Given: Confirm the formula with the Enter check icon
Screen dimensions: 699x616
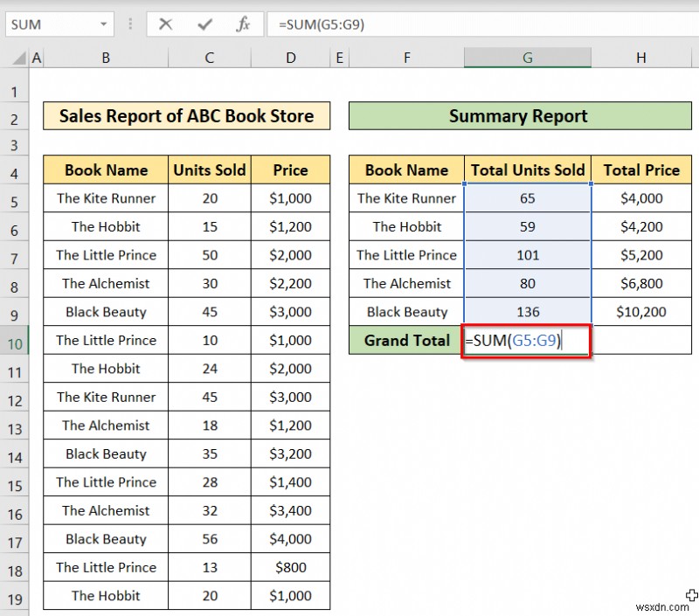Looking at the screenshot, I should click(204, 24).
